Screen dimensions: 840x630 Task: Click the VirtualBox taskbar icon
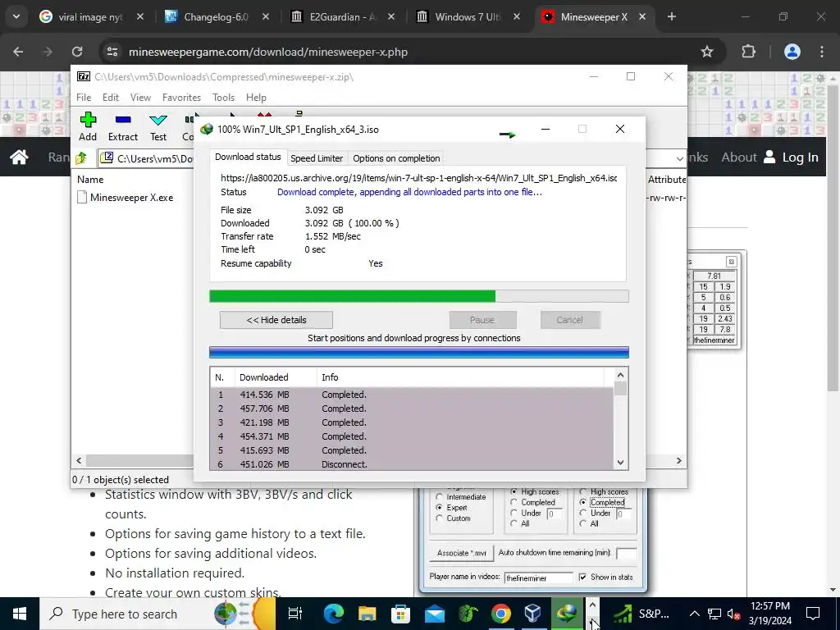coord(533,614)
